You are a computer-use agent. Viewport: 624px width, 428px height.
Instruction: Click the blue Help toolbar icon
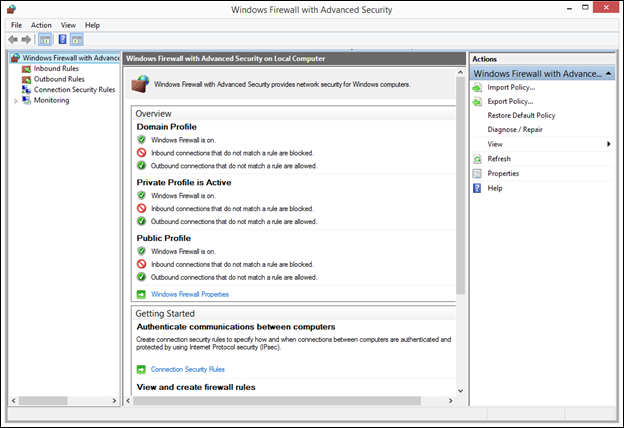(x=62, y=39)
